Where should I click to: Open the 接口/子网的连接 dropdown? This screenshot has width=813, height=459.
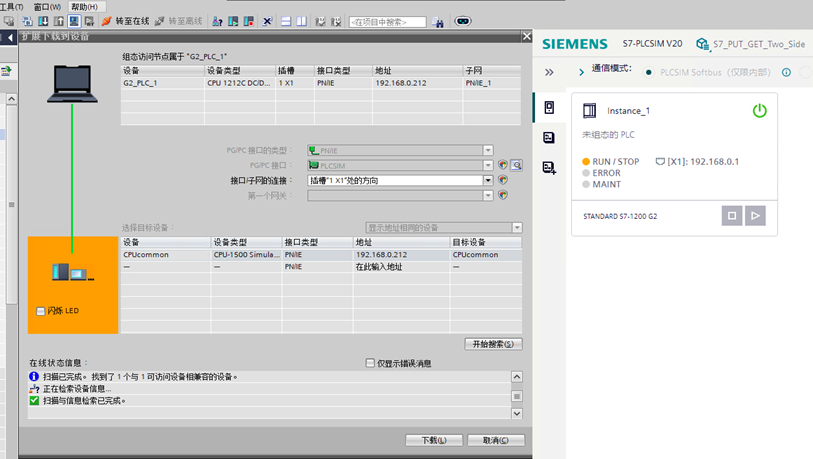(488, 181)
